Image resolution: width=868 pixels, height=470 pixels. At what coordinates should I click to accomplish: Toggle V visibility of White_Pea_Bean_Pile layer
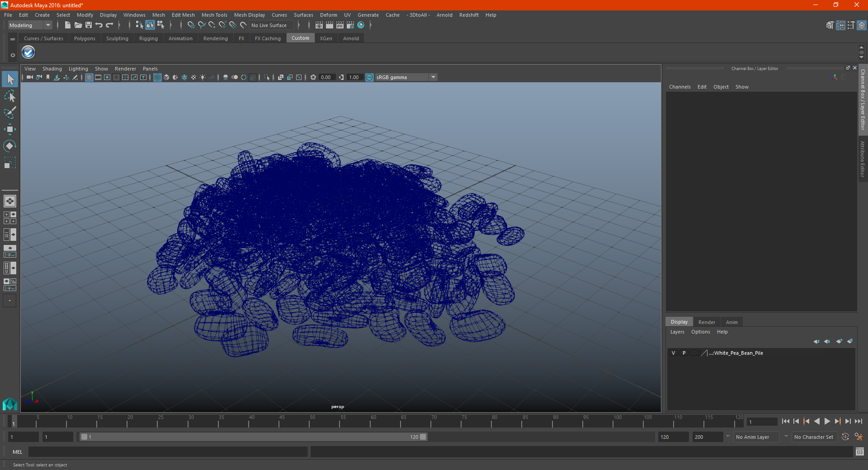tap(674, 353)
